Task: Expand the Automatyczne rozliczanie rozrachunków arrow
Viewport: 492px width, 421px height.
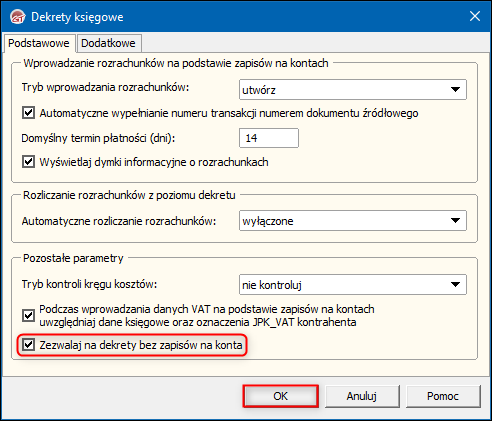Action: tap(455, 220)
